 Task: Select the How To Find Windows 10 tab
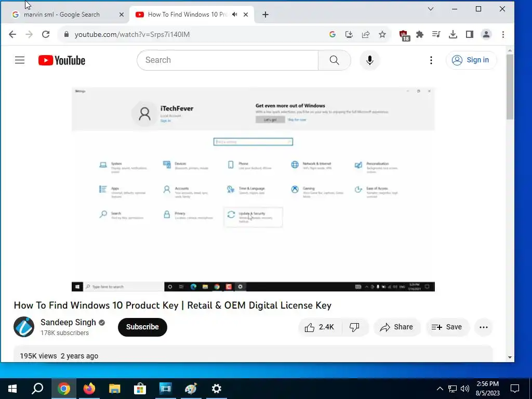tap(187, 15)
